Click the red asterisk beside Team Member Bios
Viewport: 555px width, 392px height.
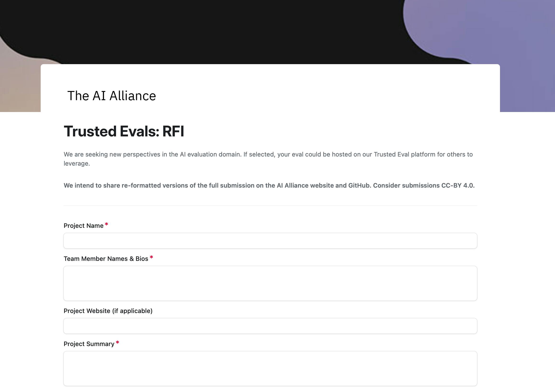pyautogui.click(x=151, y=258)
